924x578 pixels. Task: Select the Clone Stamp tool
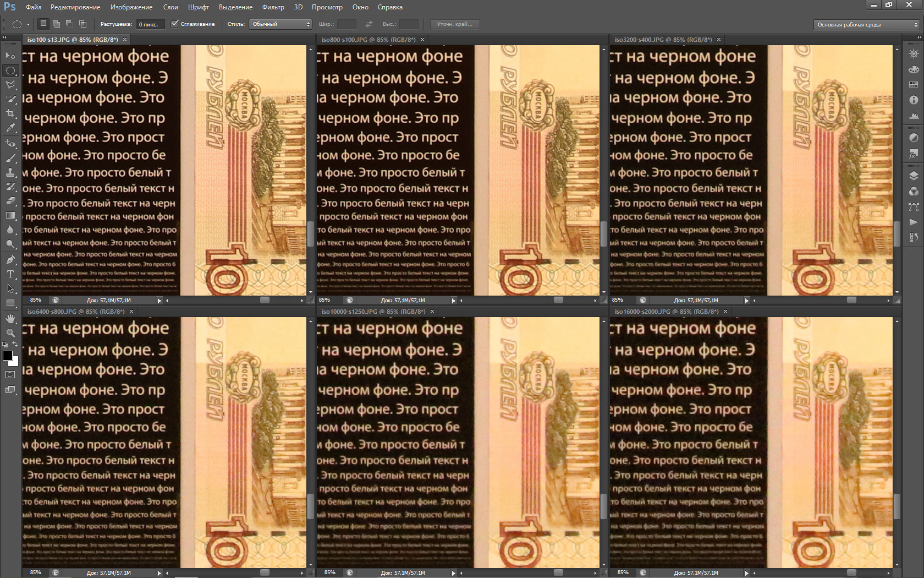pos(10,172)
